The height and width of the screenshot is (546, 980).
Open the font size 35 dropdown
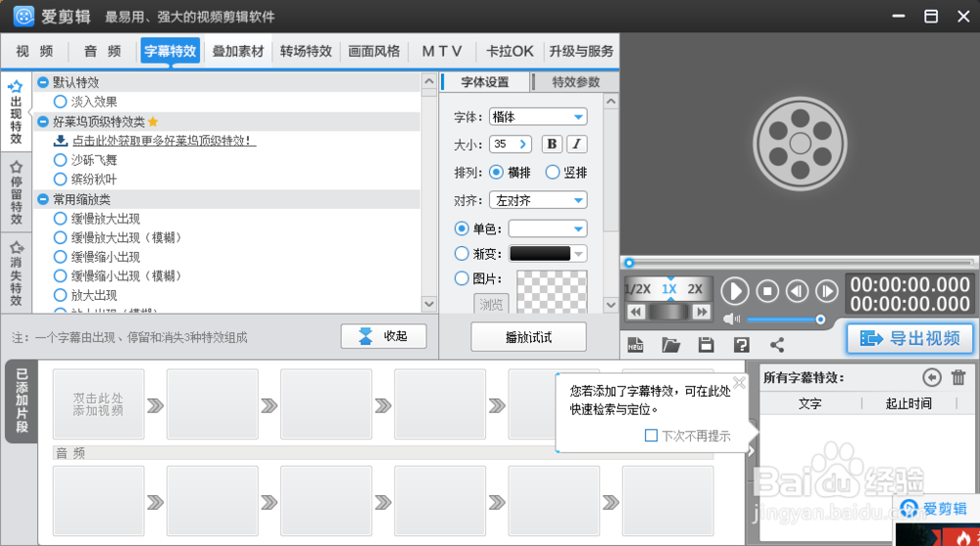[x=510, y=144]
